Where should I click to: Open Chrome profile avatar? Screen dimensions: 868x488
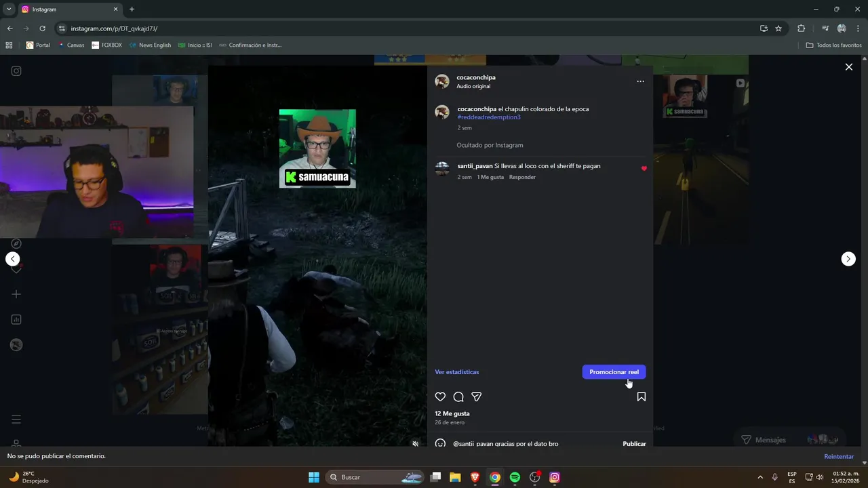pos(842,28)
